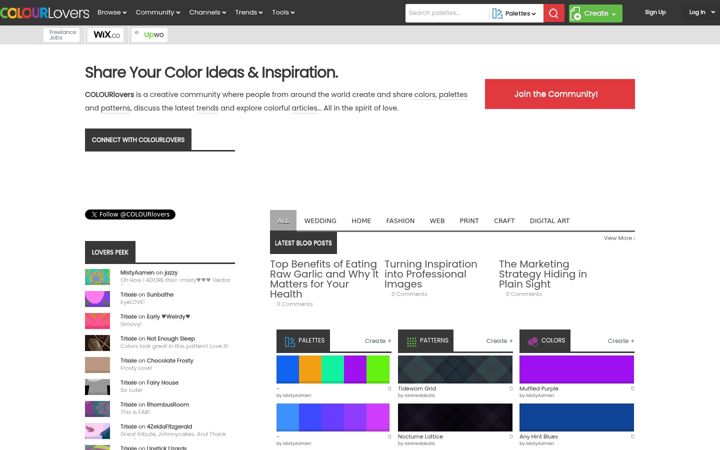Click View More blog posts link
The width and height of the screenshot is (720, 450).
(619, 238)
